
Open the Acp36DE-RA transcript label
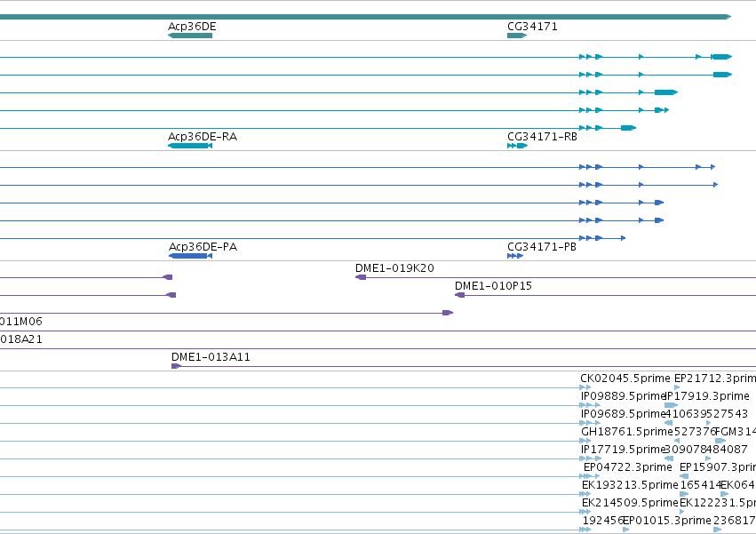coord(203,137)
